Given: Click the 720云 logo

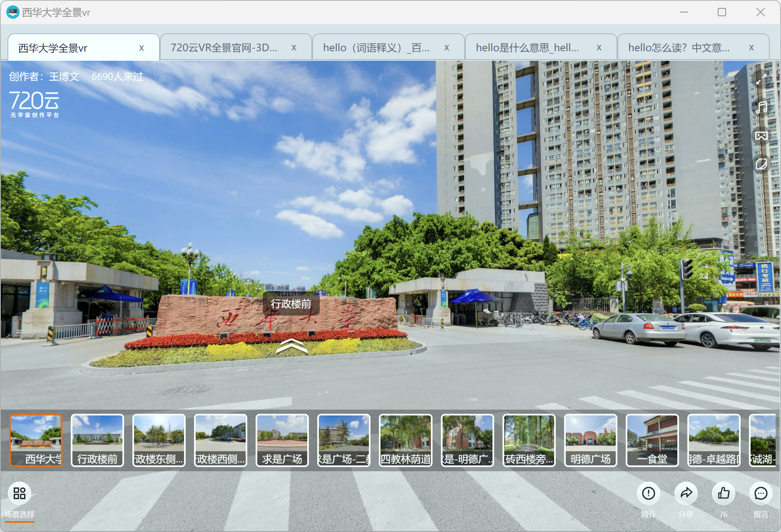Looking at the screenshot, I should 35,104.
